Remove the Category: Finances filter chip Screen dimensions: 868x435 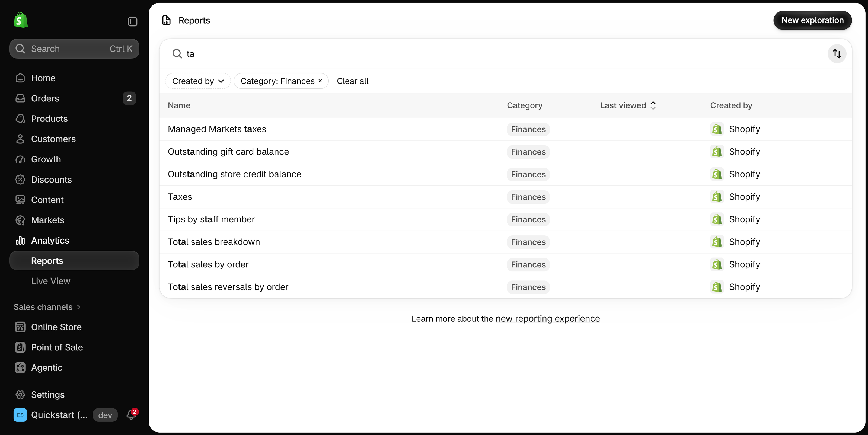pos(320,81)
